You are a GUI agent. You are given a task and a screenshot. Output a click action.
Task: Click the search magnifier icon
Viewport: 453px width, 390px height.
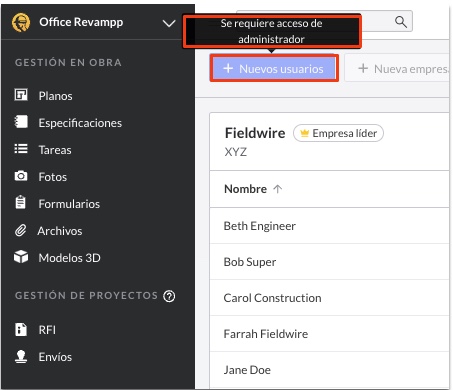(400, 22)
